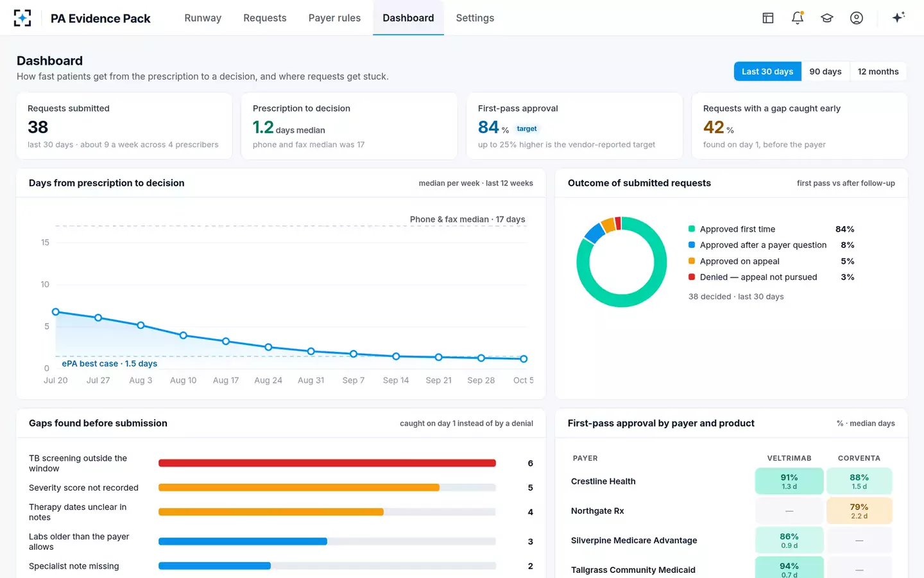Open the Requests with a gap caught early card

pyautogui.click(x=800, y=126)
